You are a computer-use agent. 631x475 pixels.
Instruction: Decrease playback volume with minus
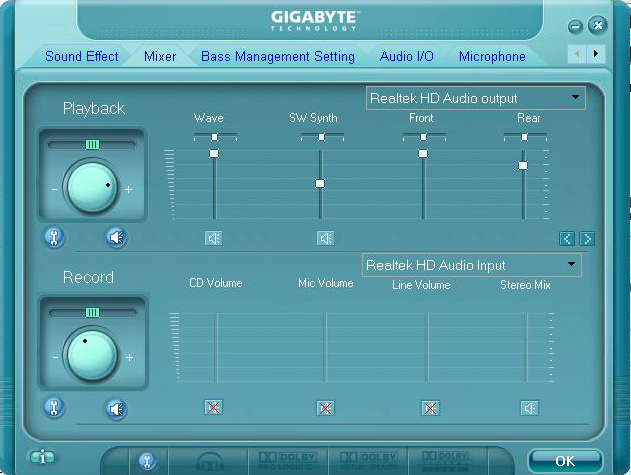54,189
